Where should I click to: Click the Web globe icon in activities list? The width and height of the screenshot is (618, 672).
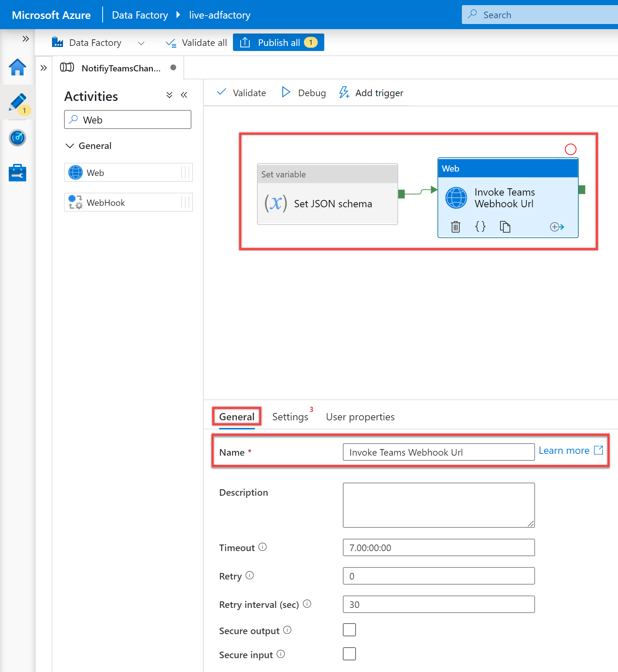76,172
